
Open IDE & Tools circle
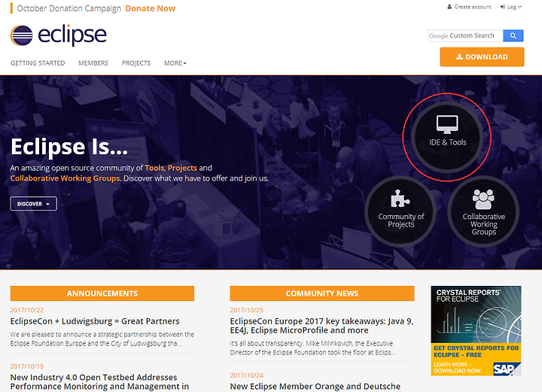point(447,137)
